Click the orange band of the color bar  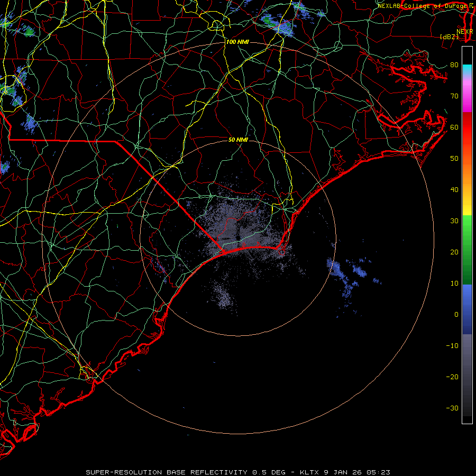tap(467, 175)
